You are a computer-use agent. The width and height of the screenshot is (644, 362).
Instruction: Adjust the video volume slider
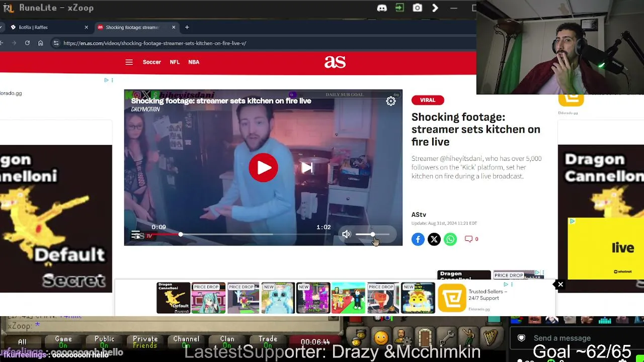tap(372, 234)
